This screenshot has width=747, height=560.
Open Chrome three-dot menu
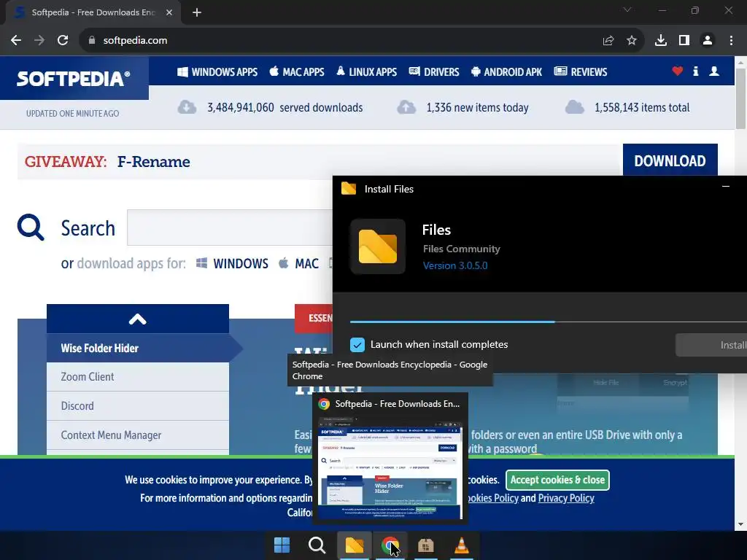click(731, 41)
